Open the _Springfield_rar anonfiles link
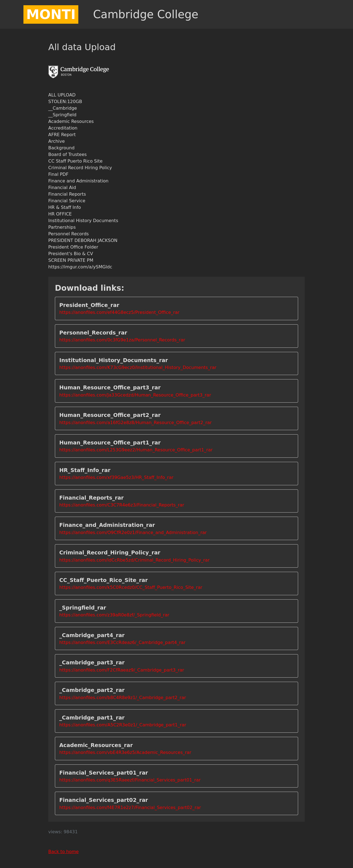353x868 pixels. (x=114, y=615)
